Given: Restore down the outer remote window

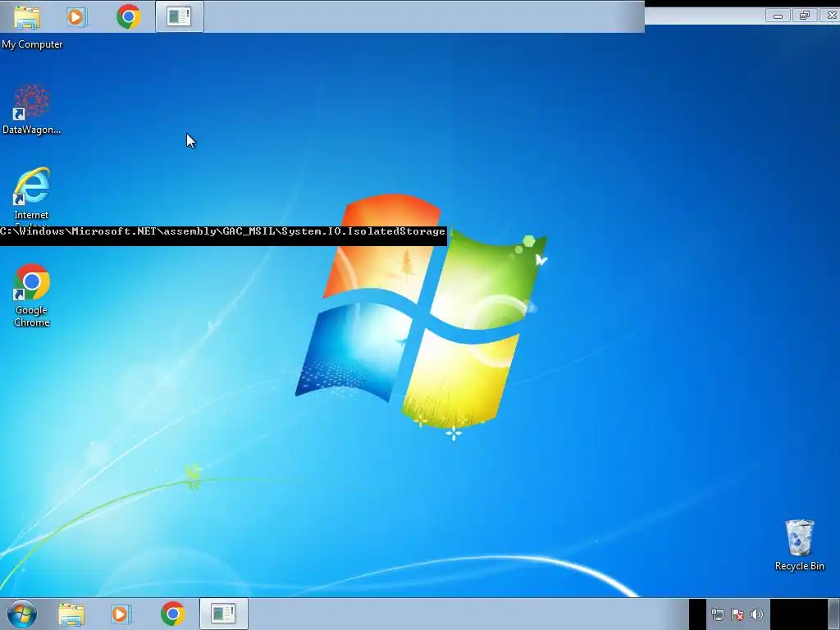Looking at the screenshot, I should (x=804, y=16).
